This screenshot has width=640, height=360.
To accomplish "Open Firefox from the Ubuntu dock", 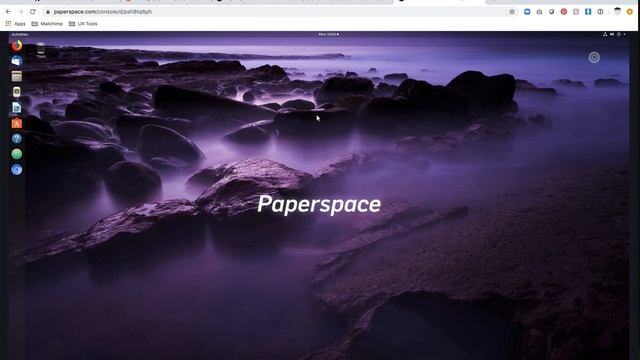I will (17, 45).
